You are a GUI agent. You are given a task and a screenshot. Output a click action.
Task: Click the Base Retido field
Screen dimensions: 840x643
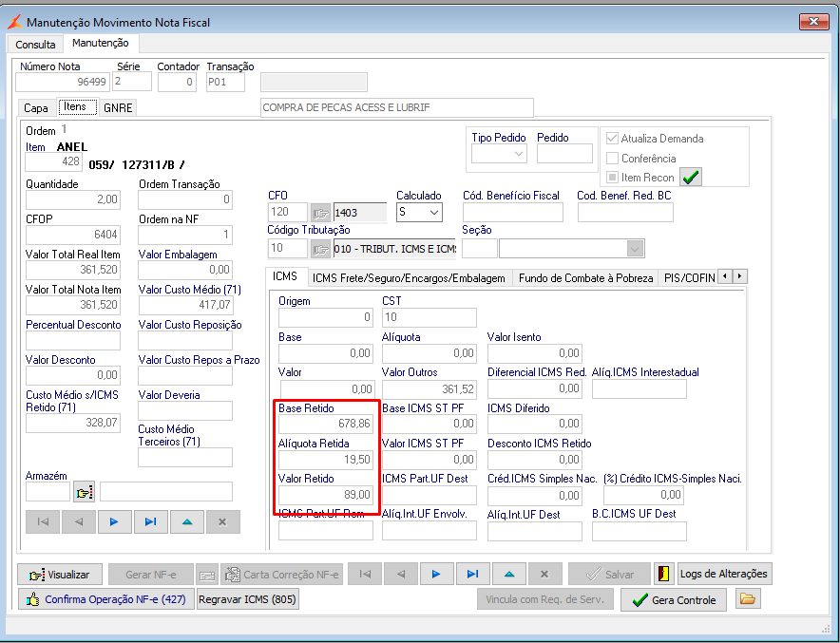point(326,424)
